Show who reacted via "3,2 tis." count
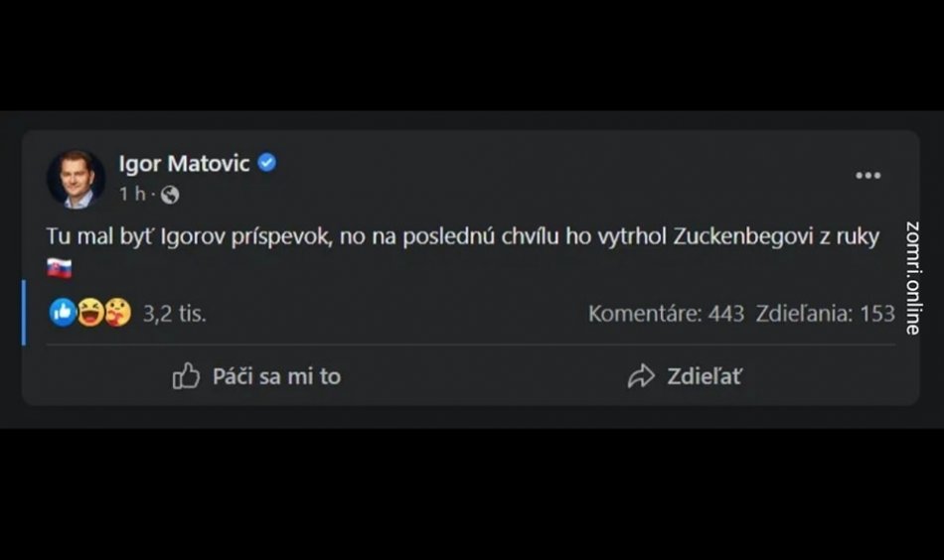Screen dimensions: 944x560 point(174,314)
